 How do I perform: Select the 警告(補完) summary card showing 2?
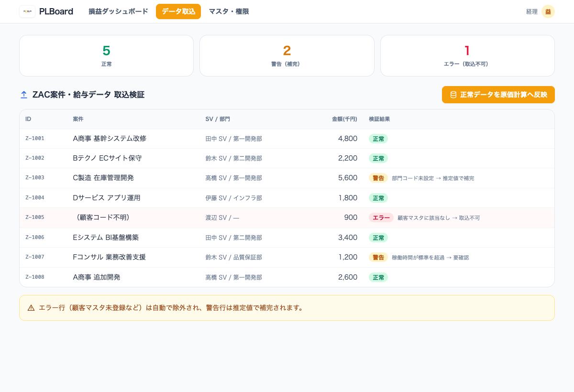click(287, 55)
